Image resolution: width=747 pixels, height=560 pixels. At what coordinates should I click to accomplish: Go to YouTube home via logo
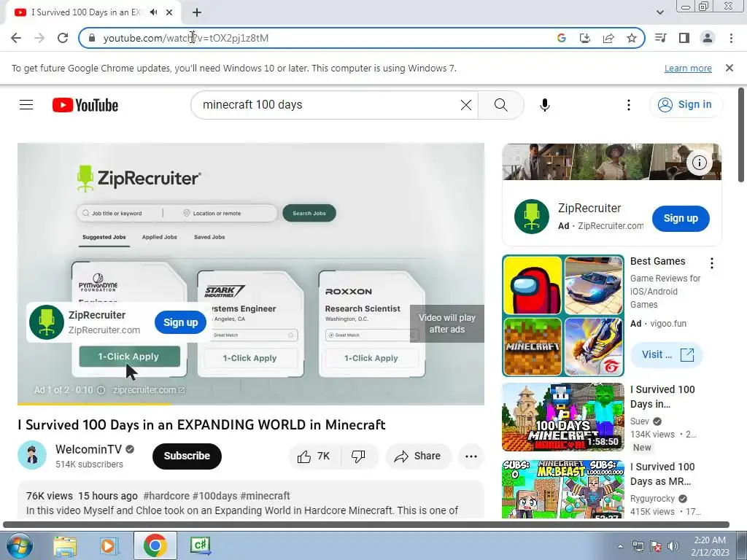pyautogui.click(x=85, y=105)
